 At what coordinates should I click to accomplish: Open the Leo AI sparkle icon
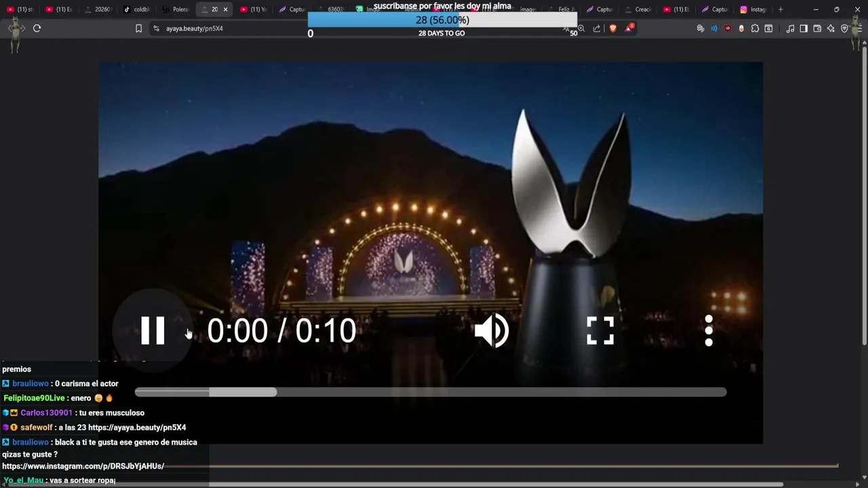pyautogui.click(x=831, y=28)
